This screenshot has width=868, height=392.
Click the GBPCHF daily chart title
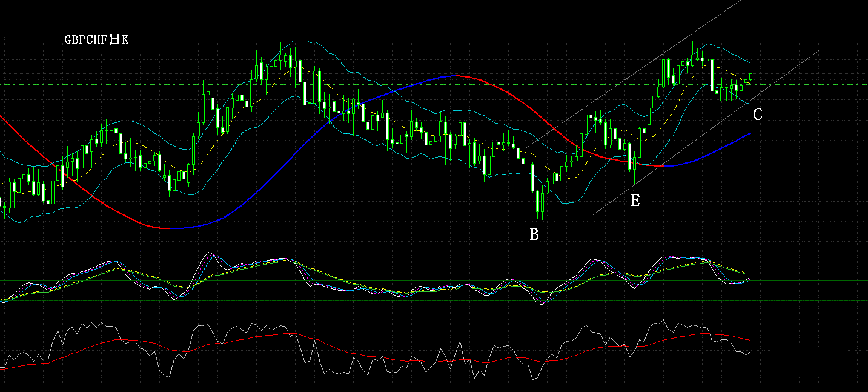[x=96, y=40]
